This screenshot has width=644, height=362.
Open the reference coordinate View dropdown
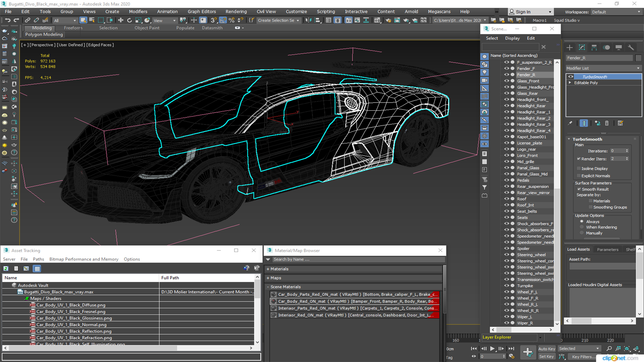(x=164, y=20)
